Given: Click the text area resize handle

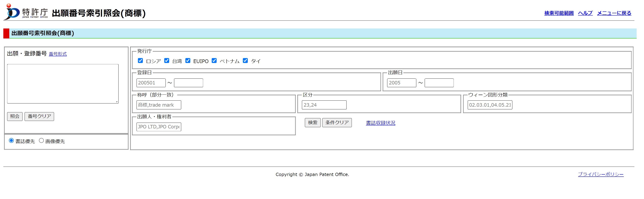Looking at the screenshot, I should click(x=117, y=102).
